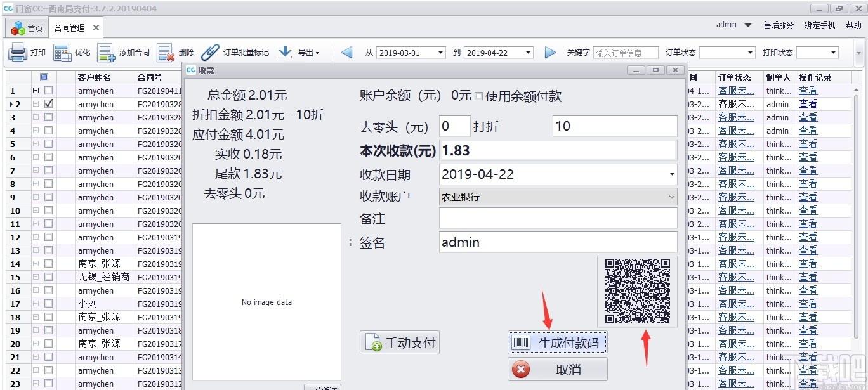Switch to Contract Management (合同管理) tab
The image size is (868, 390).
tap(69, 29)
